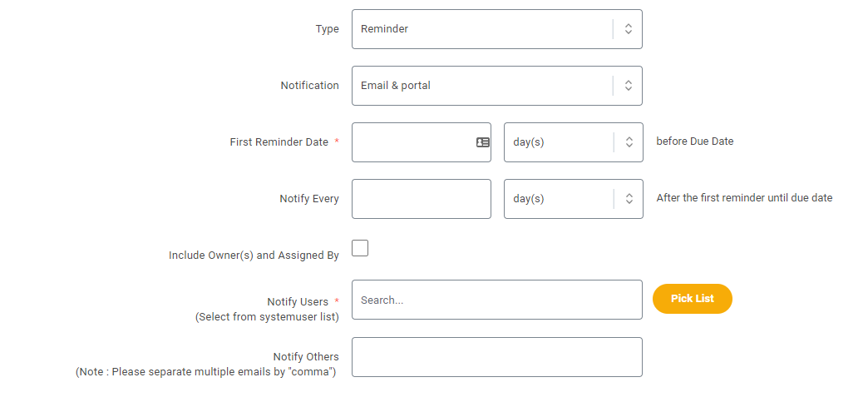Screen dimensions: 868x412
Task: Open the Type dropdown showing Reminder
Action: click(497, 29)
